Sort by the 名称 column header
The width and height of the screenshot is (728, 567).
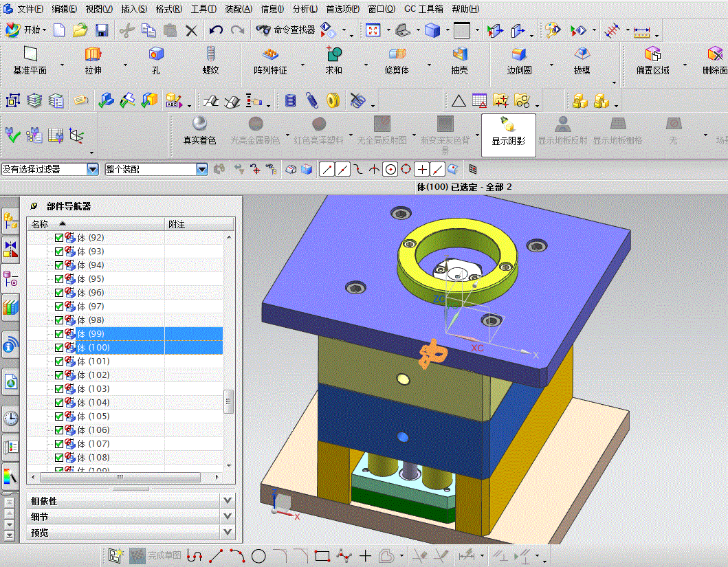point(96,224)
